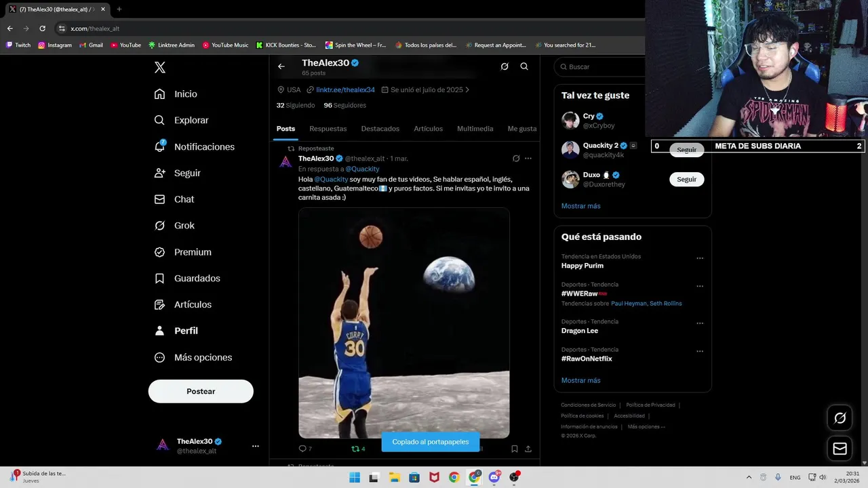Open options for #WWERaw trend

pyautogui.click(x=700, y=286)
